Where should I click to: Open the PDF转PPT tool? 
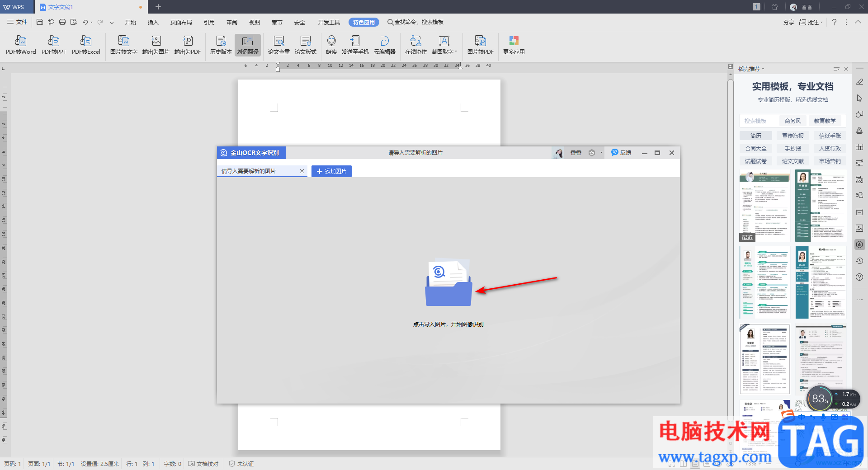[x=54, y=45]
